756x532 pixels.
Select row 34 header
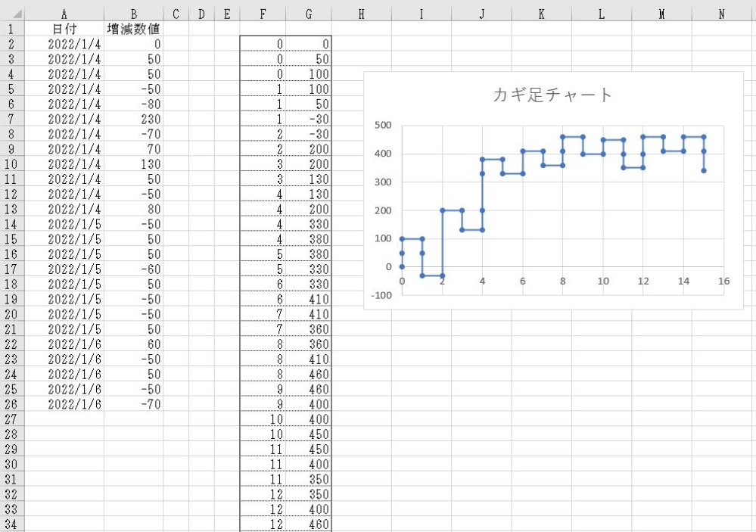pos(11,524)
